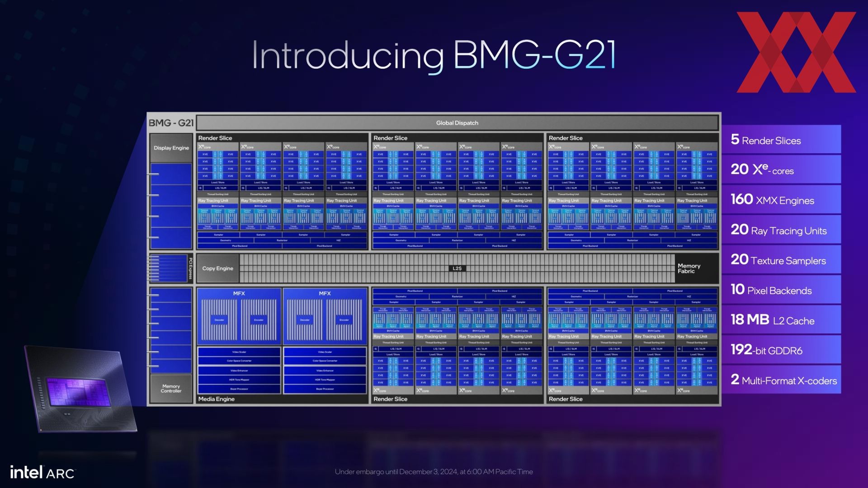Click the Copy Engine block
The width and height of the screenshot is (868, 488).
[217, 268]
